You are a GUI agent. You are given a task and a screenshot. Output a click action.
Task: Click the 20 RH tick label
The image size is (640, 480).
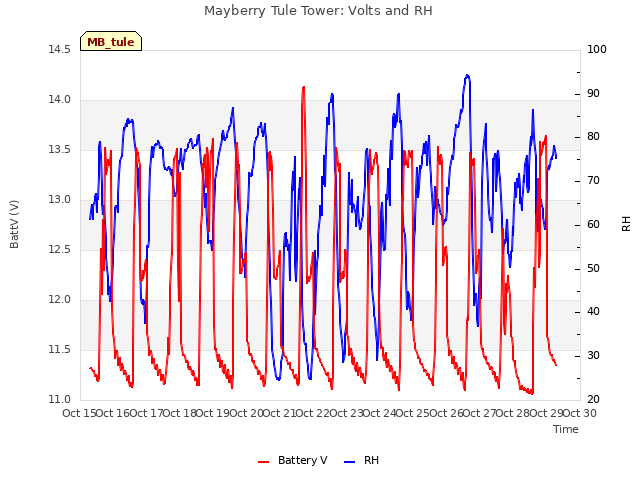coord(593,400)
